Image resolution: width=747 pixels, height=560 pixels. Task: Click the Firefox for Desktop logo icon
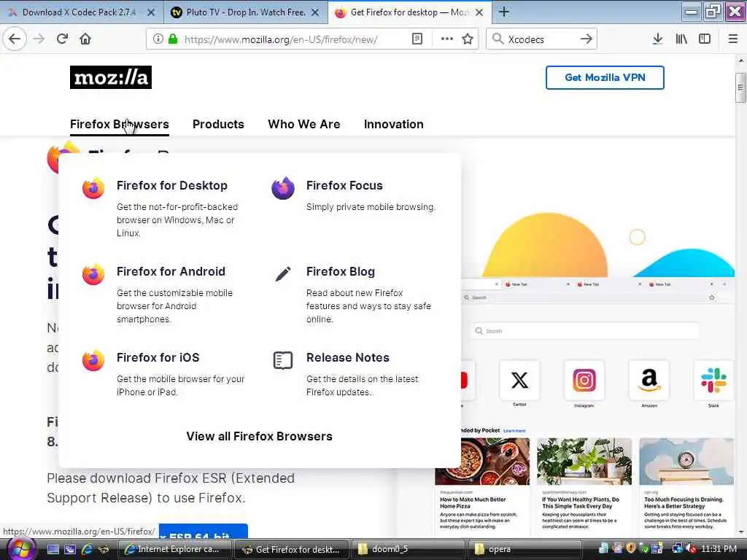point(93,189)
